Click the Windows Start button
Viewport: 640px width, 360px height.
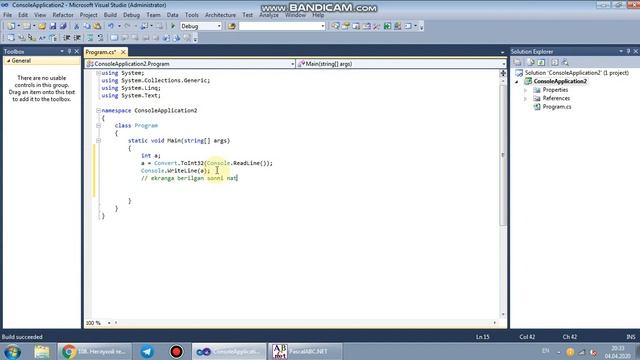click(x=12, y=351)
